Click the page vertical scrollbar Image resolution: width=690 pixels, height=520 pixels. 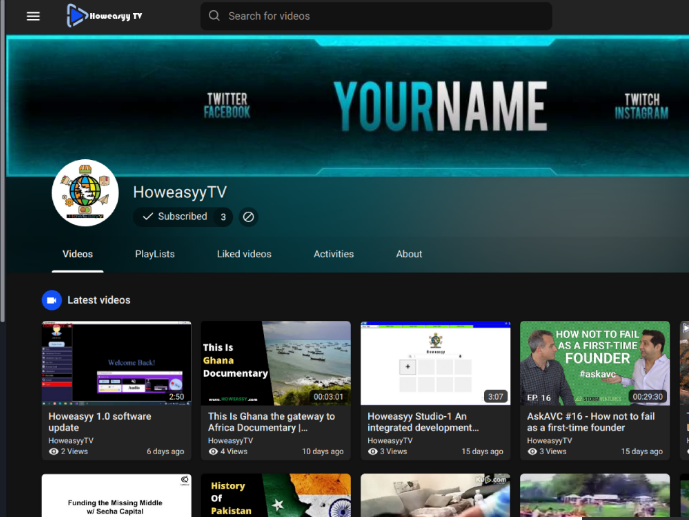coord(3,161)
